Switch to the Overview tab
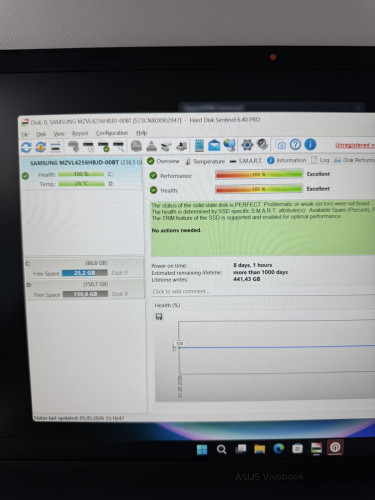 click(163, 161)
